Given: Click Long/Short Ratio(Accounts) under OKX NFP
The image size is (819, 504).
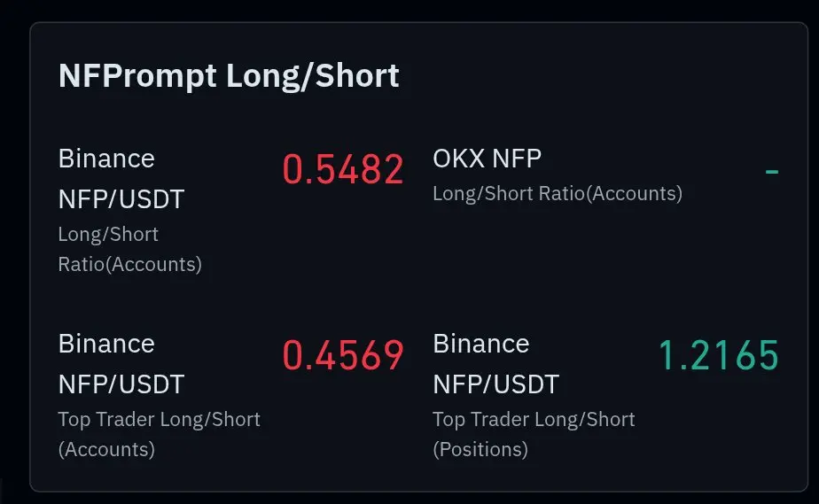Looking at the screenshot, I should pyautogui.click(x=558, y=194).
